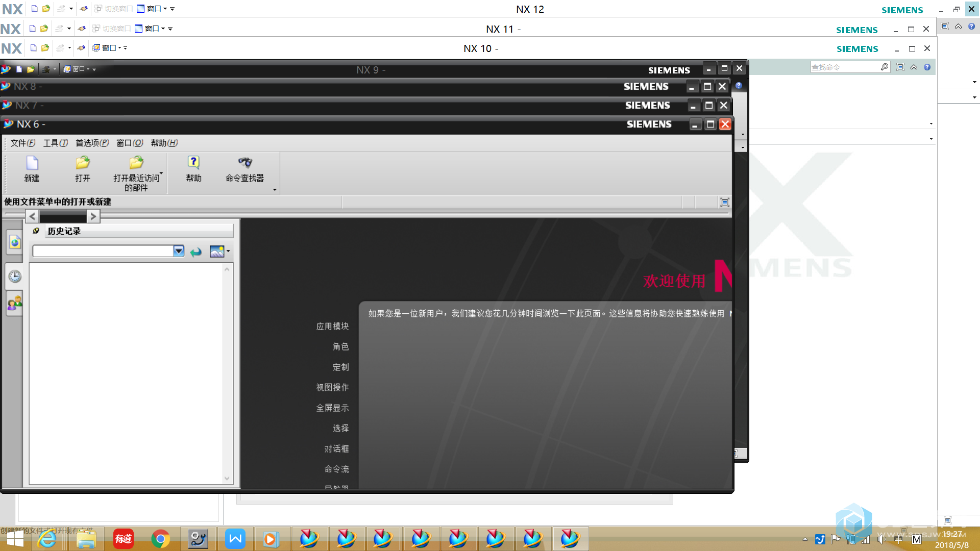980x551 pixels.
Task: Click the open folder icon in NX 12 toolbar
Action: tap(46, 9)
